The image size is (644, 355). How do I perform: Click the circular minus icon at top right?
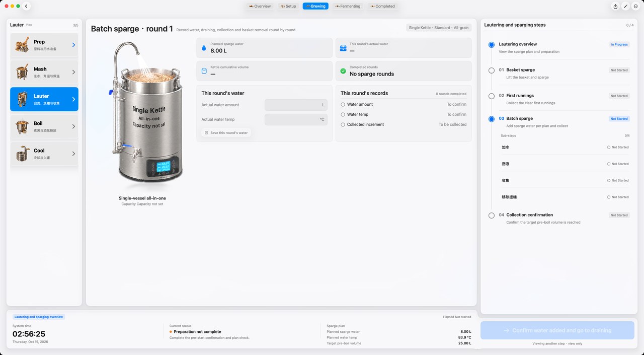635,6
